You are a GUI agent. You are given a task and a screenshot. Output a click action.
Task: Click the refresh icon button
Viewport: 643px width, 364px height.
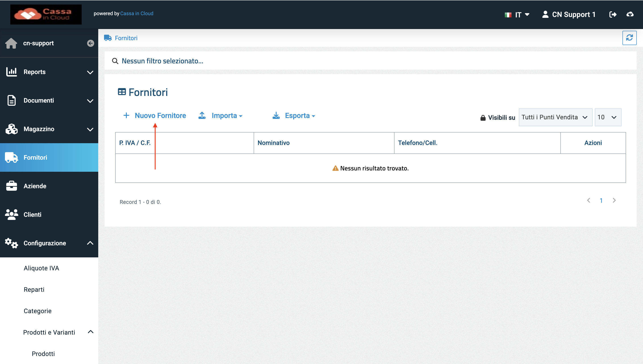[x=629, y=38]
